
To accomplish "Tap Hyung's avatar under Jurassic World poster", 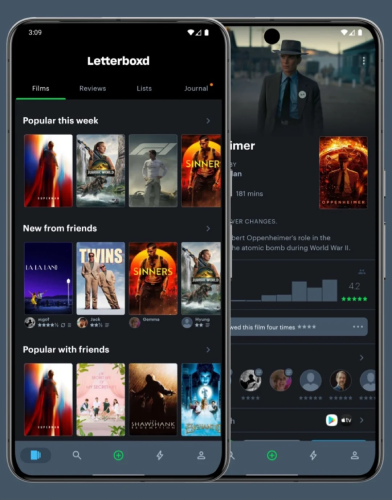I will (187, 322).
